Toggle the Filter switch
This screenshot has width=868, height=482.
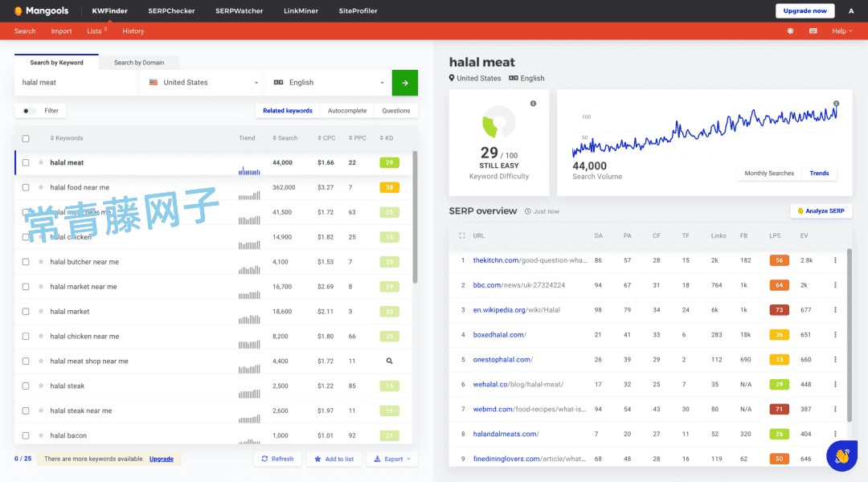click(28, 111)
